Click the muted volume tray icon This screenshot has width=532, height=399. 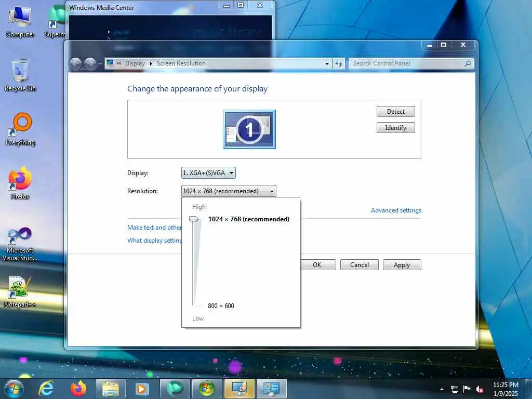(x=480, y=389)
